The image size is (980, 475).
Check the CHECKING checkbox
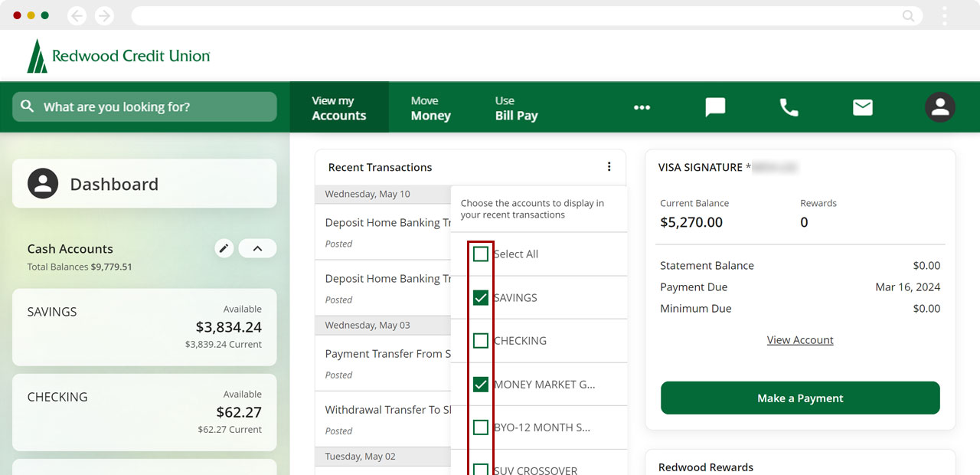(481, 340)
